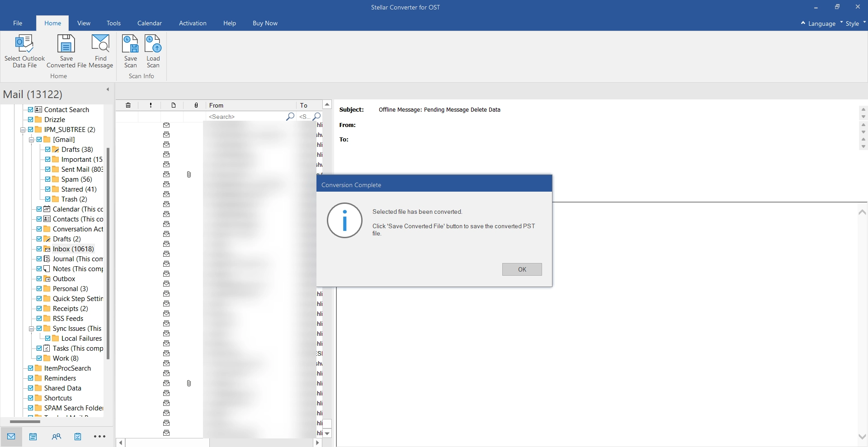Open Contacts view from bottom navigation
The width and height of the screenshot is (868, 447).
57,437
